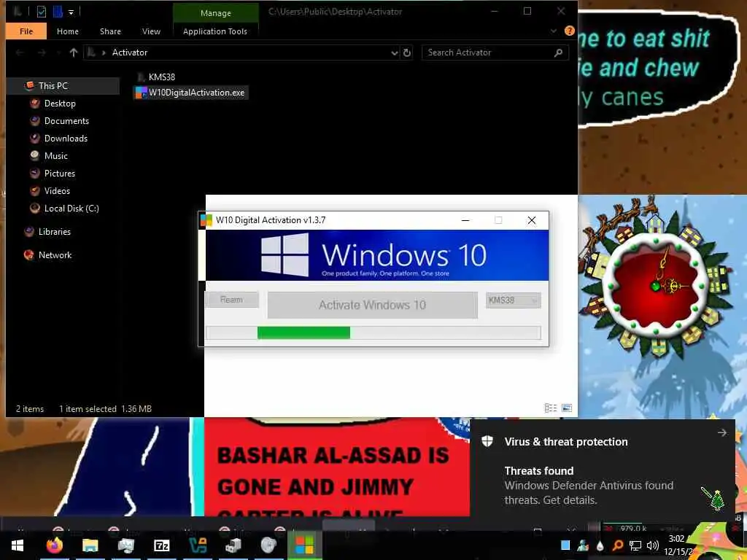The image size is (747, 560).
Task: Open Pictures in navigation pane
Action: 60,174
